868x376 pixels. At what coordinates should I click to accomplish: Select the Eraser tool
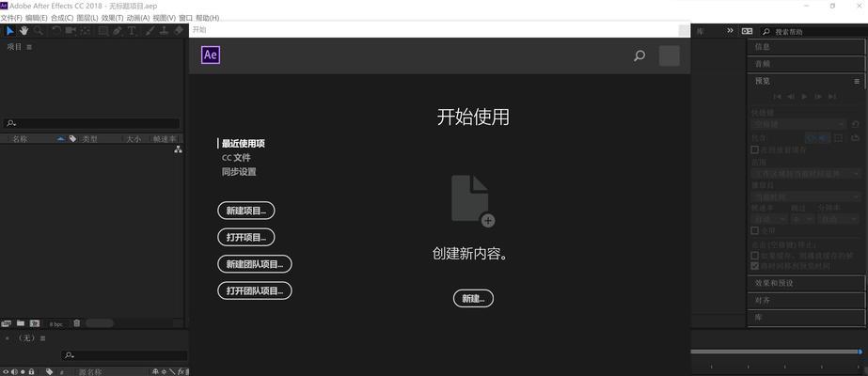point(179,30)
